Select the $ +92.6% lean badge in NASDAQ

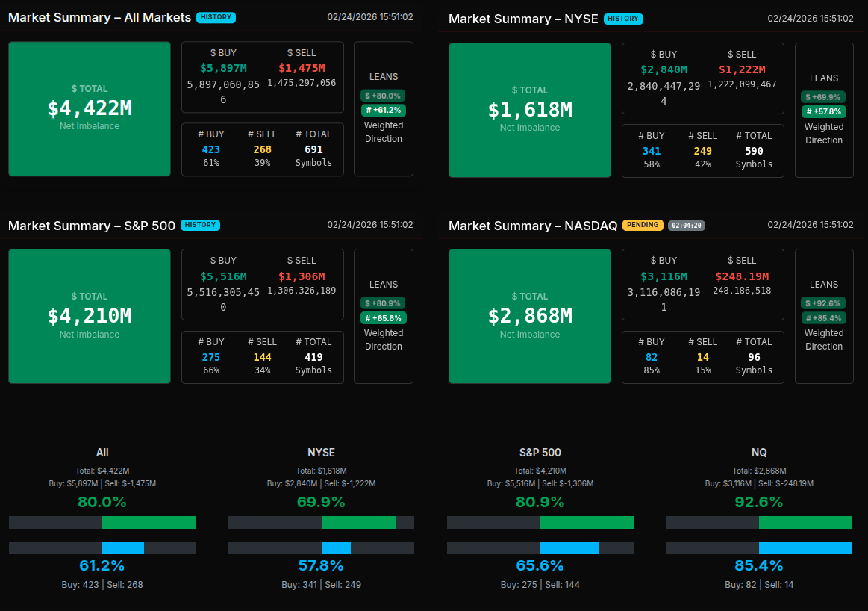(x=824, y=303)
